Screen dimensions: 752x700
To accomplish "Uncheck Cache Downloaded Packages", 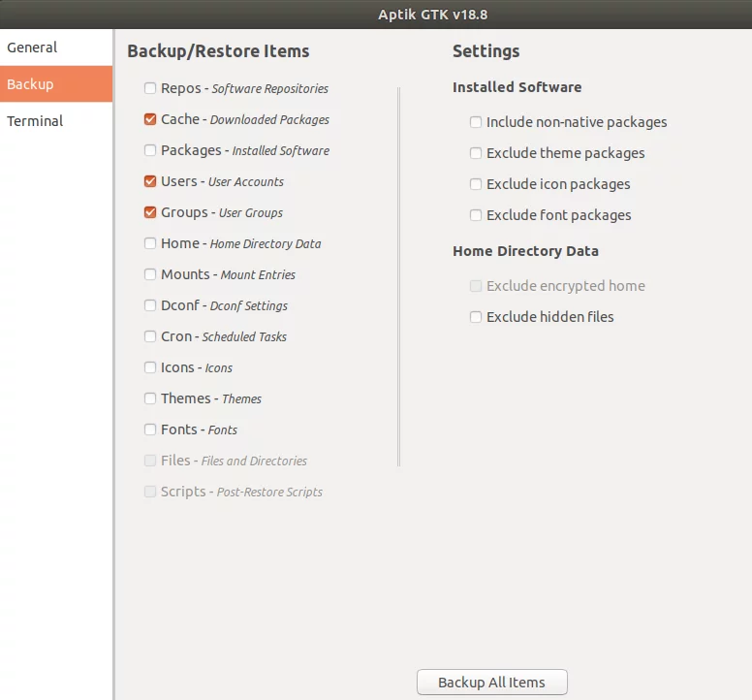I will pos(150,119).
